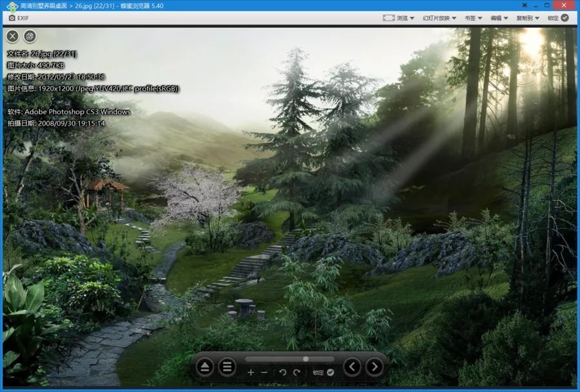Adjust the zoom slider handle in bottom bar
Screen dimensions: 580x392
coord(305,359)
